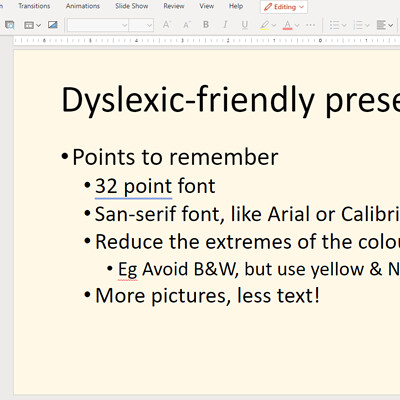Decrease font size with smaller A icon
Screen dimensions: 400x400
pyautogui.click(x=186, y=25)
